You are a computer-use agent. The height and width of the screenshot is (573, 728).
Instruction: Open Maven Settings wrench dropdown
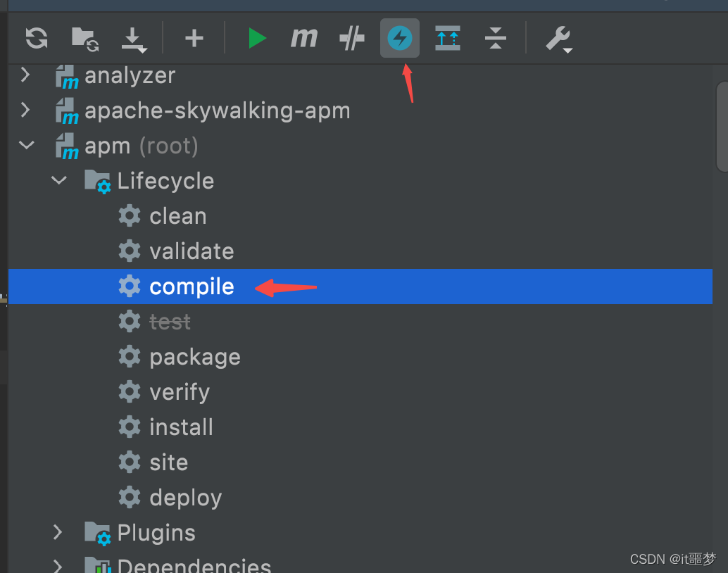click(x=558, y=39)
